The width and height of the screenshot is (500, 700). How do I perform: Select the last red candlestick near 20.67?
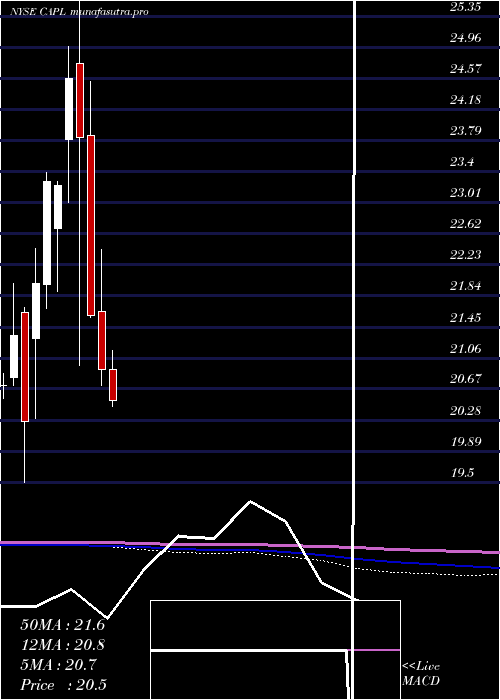click(113, 385)
